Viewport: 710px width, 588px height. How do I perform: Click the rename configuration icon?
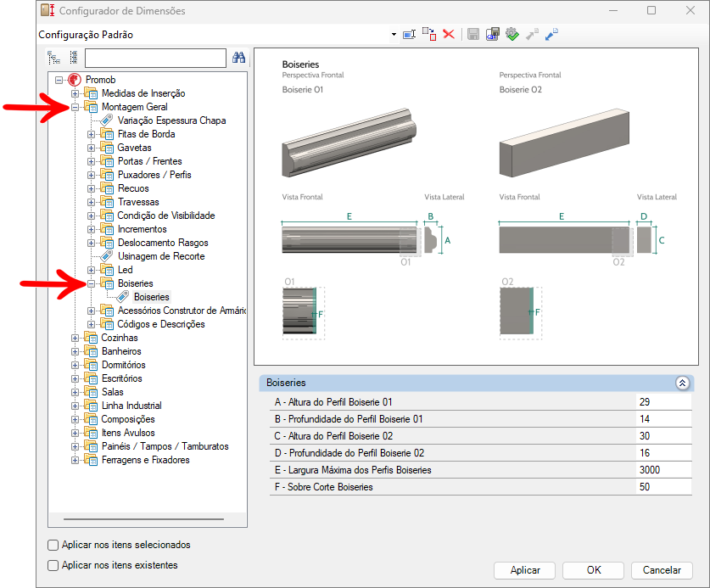point(410,35)
